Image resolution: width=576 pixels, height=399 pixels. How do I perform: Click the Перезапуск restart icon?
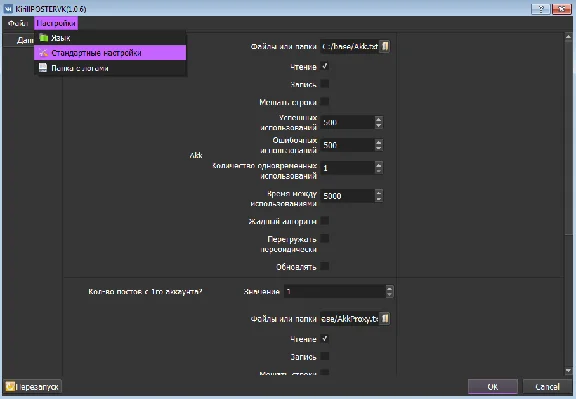(x=10, y=386)
